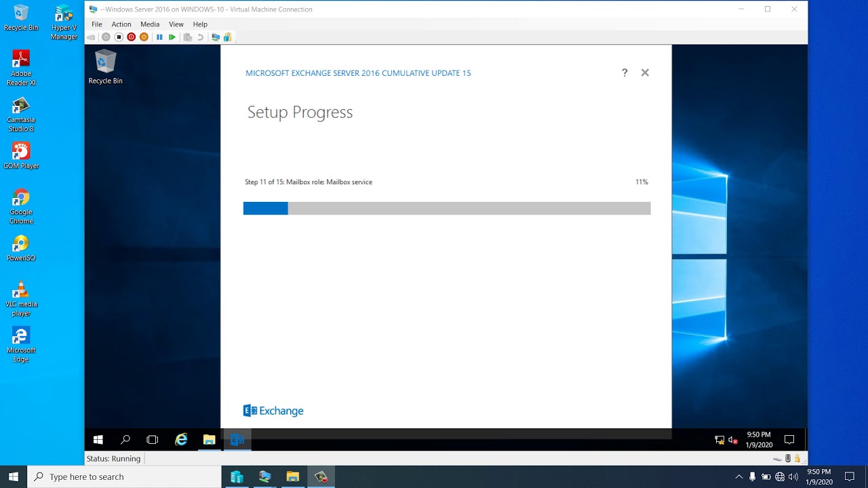868x488 pixels.
Task: Click the Revert undo-arrow toolbar icon
Action: coord(200,37)
